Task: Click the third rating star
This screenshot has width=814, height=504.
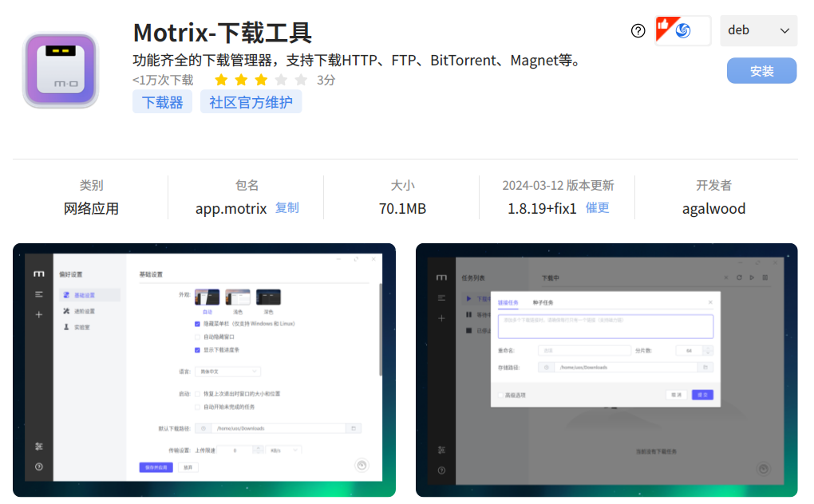Action: click(x=261, y=80)
